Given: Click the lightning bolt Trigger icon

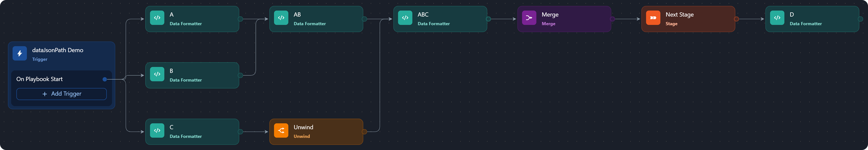Looking at the screenshot, I should (20, 53).
